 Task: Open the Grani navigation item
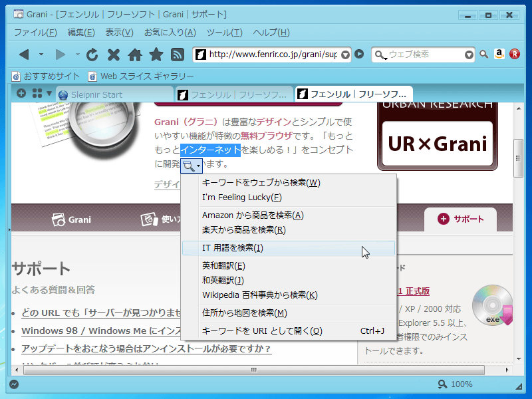[x=72, y=219]
